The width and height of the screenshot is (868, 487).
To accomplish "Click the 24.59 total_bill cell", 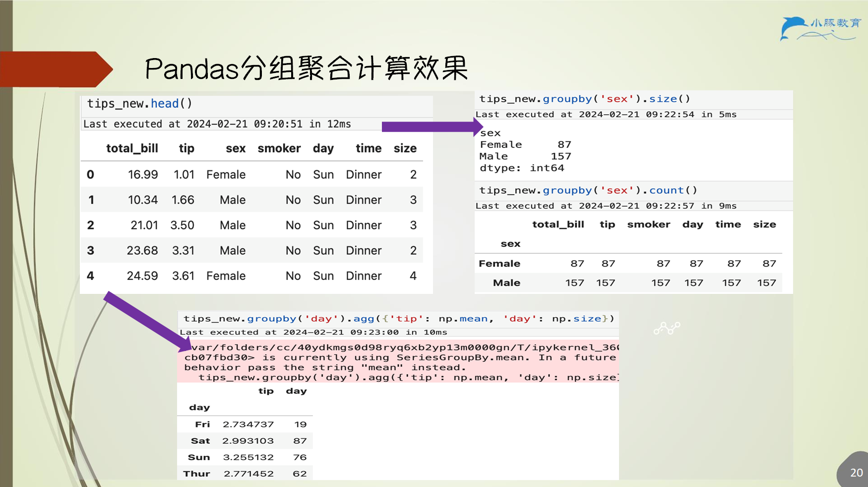I will coord(142,276).
